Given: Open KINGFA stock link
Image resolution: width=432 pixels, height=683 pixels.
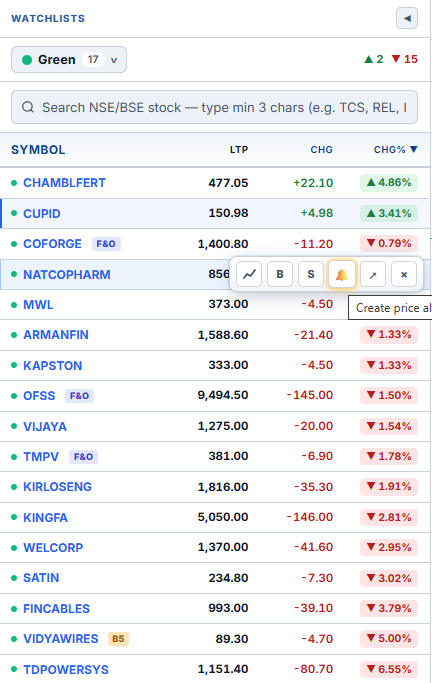Looking at the screenshot, I should pos(45,517).
